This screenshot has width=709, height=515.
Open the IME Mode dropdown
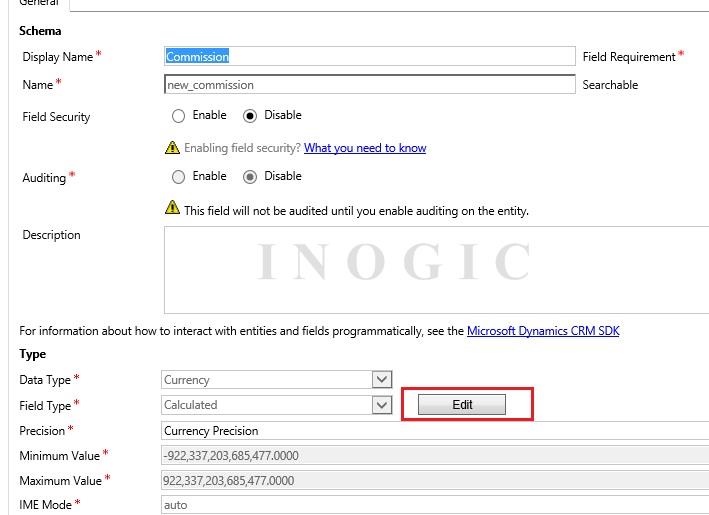point(435,505)
